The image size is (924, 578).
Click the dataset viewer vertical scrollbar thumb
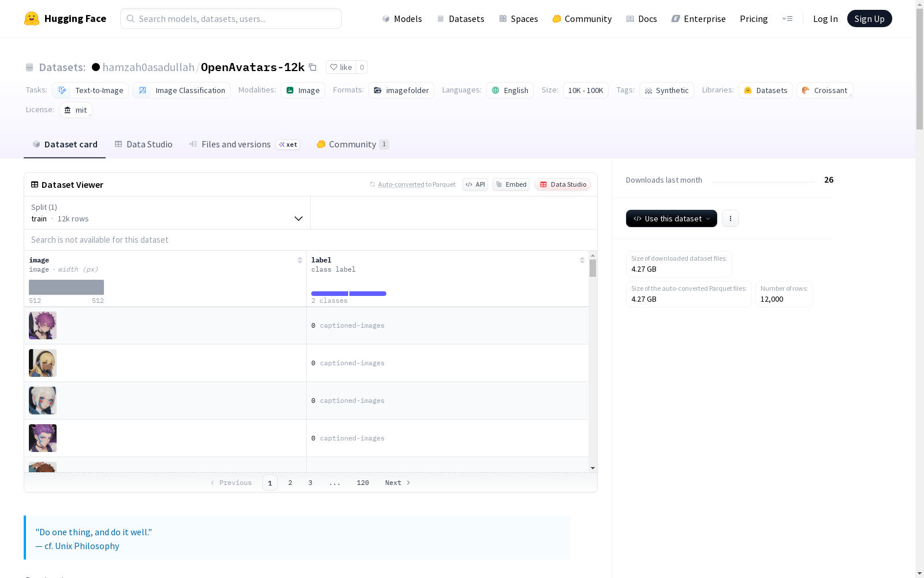(593, 268)
